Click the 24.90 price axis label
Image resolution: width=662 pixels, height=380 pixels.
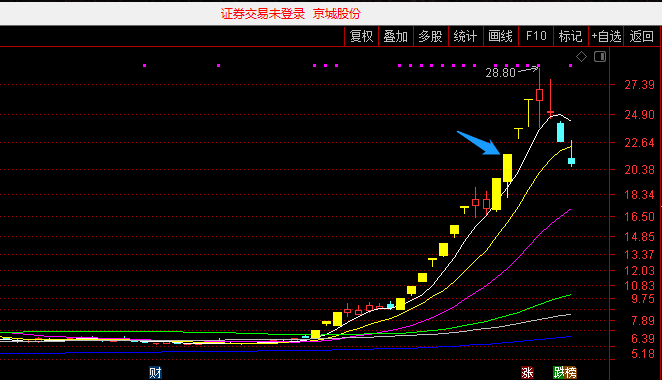coord(639,114)
